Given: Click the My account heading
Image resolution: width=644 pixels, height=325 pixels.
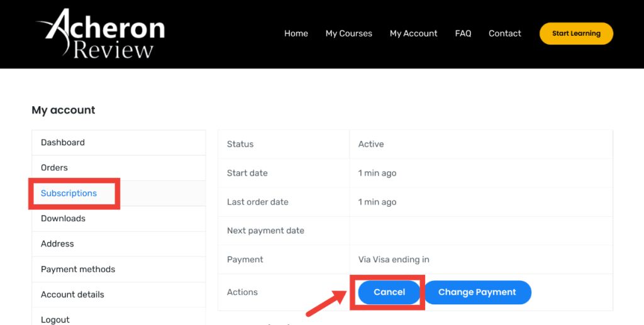Looking at the screenshot, I should tap(64, 110).
